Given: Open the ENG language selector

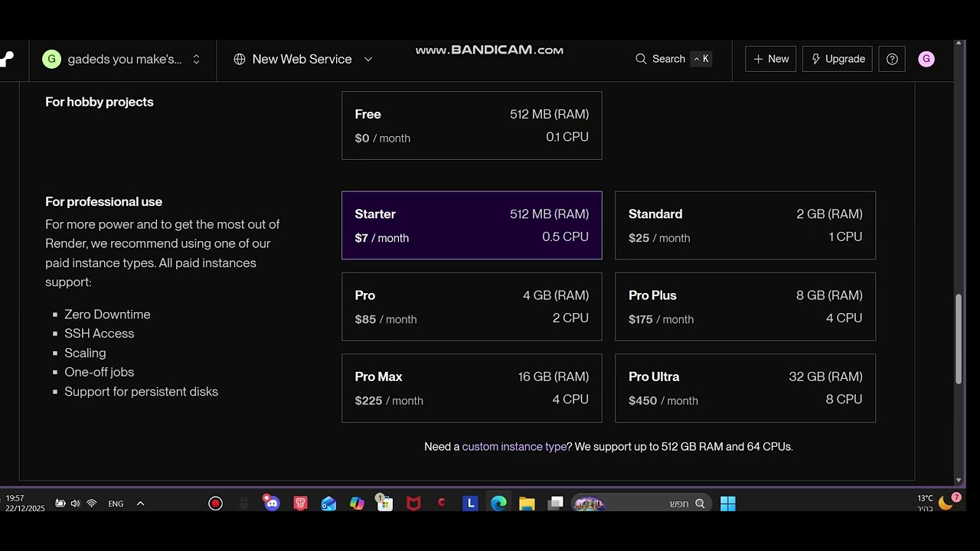Looking at the screenshot, I should (116, 504).
